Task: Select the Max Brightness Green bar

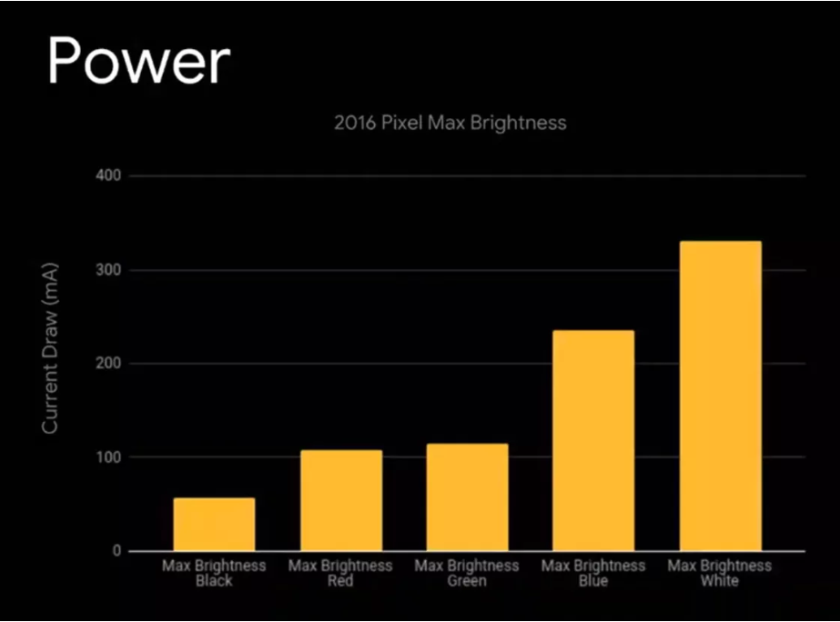Action: tap(468, 497)
